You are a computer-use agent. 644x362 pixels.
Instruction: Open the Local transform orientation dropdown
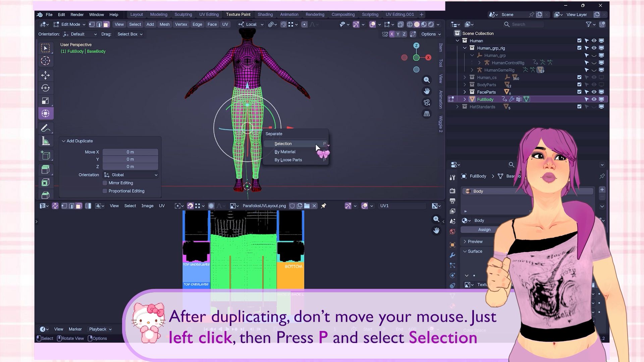click(x=251, y=24)
